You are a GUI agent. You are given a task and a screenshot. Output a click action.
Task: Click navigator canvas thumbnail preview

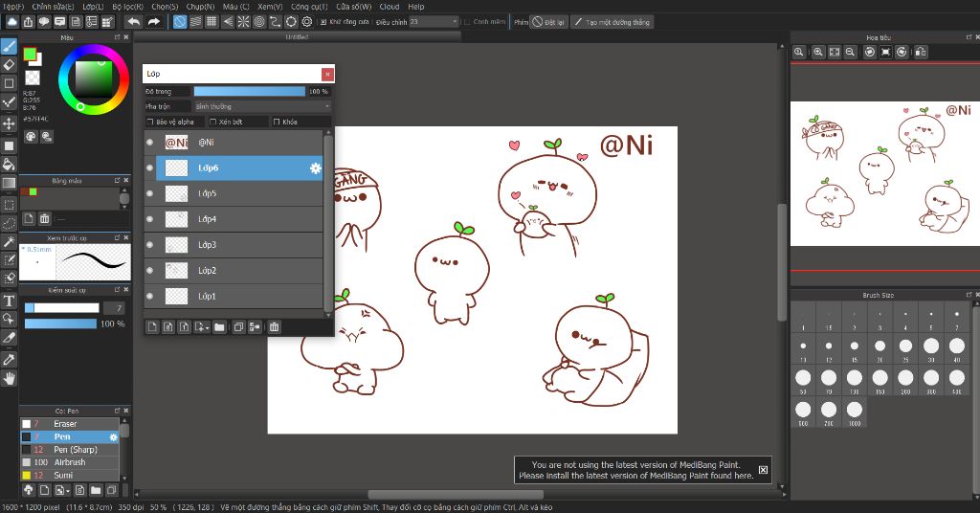click(885, 173)
